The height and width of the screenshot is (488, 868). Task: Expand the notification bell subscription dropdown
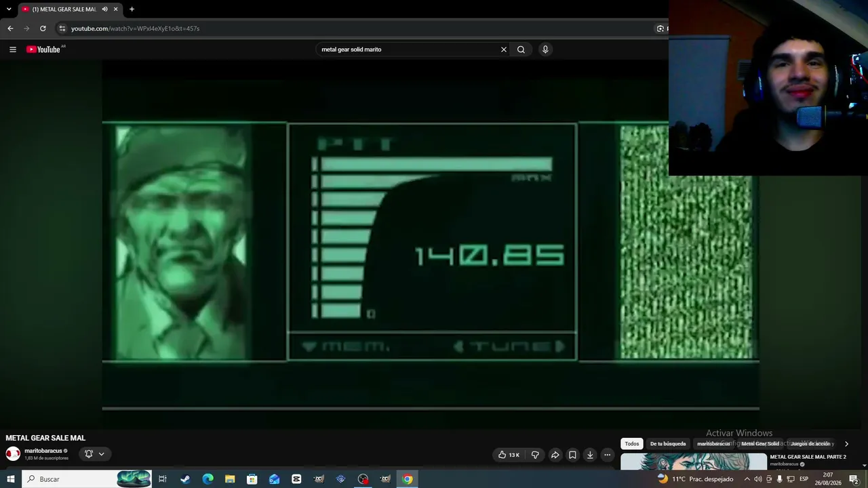[95, 454]
